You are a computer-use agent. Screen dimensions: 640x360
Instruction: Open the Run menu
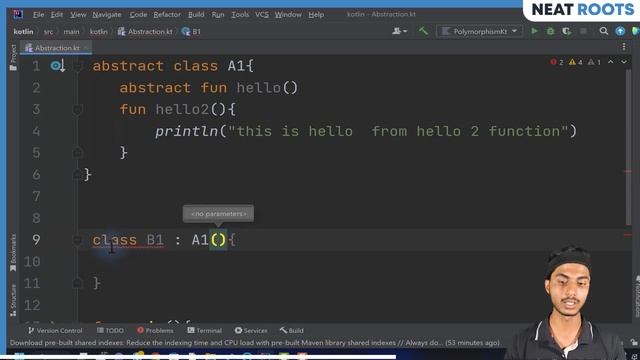[218, 15]
